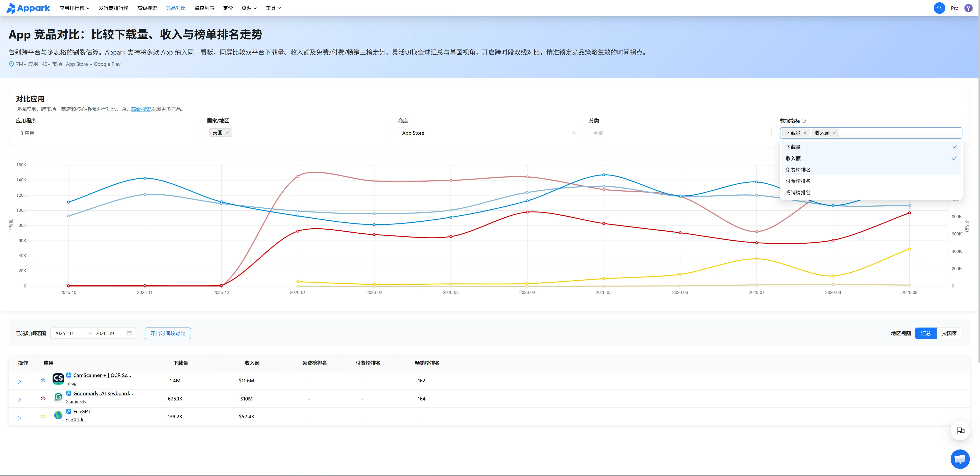Click the blue search icon in header
This screenshot has width=980, height=476.
point(939,8)
